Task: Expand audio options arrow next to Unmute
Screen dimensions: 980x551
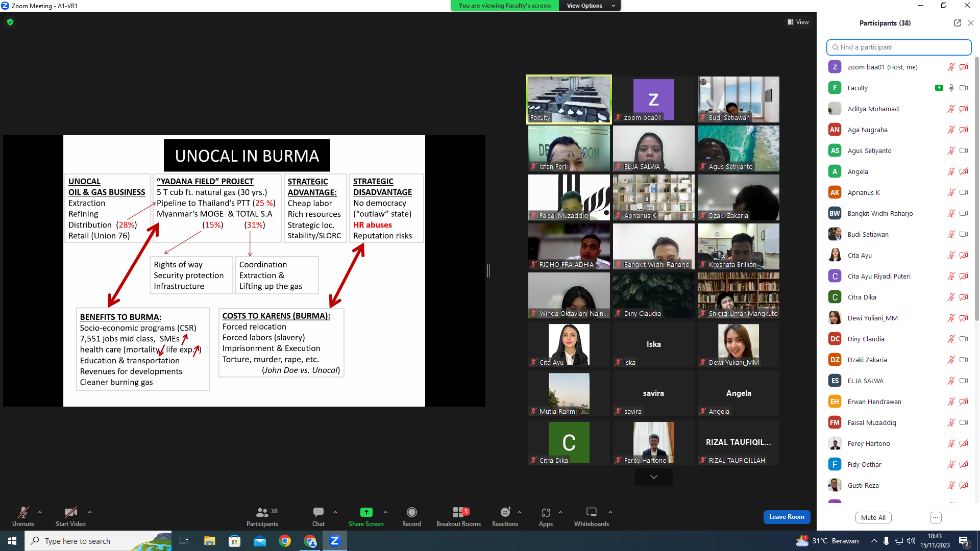Action: (x=40, y=512)
